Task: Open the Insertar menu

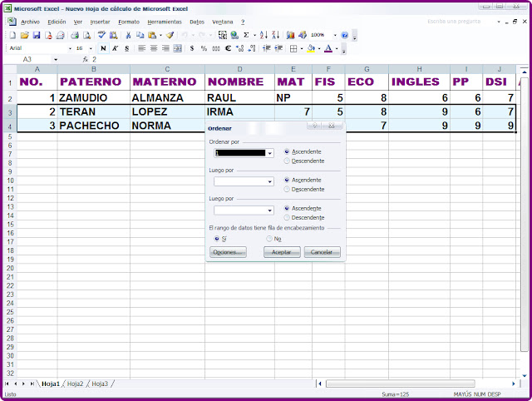Action: (100, 22)
